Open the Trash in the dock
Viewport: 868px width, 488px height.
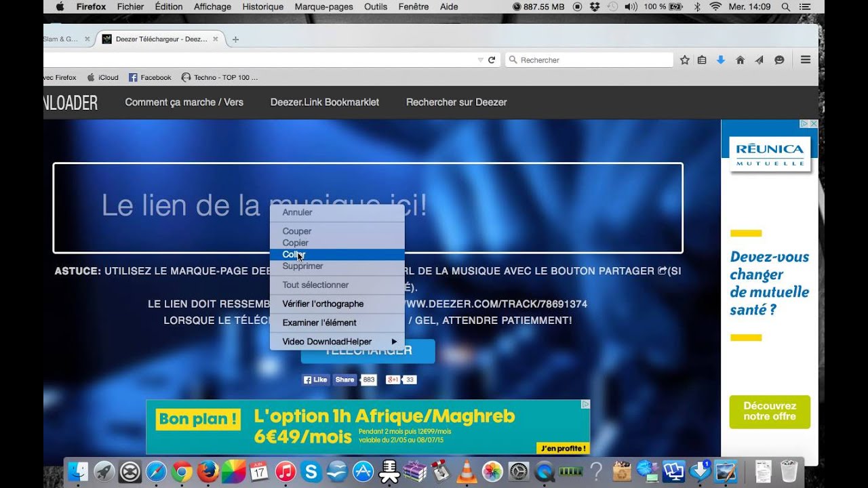click(x=789, y=471)
